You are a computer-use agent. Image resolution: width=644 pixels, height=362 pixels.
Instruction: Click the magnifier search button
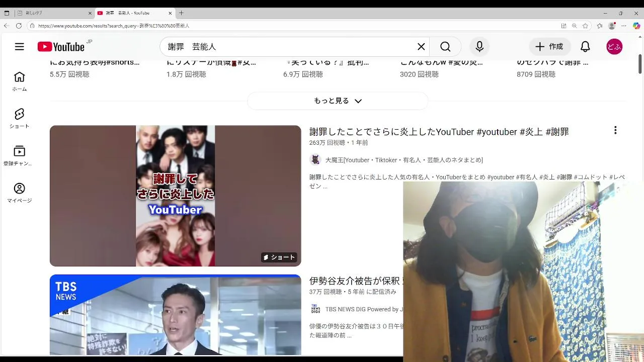445,47
